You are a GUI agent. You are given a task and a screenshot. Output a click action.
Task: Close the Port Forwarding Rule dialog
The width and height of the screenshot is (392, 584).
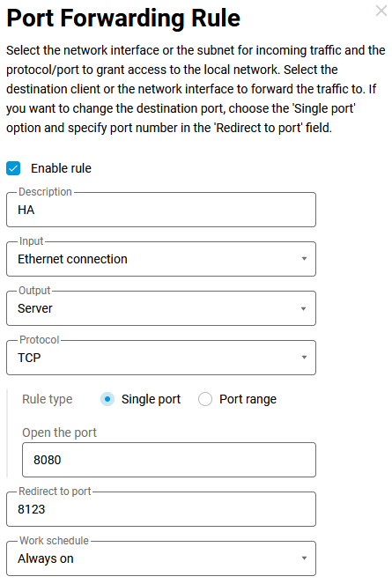[x=381, y=11]
